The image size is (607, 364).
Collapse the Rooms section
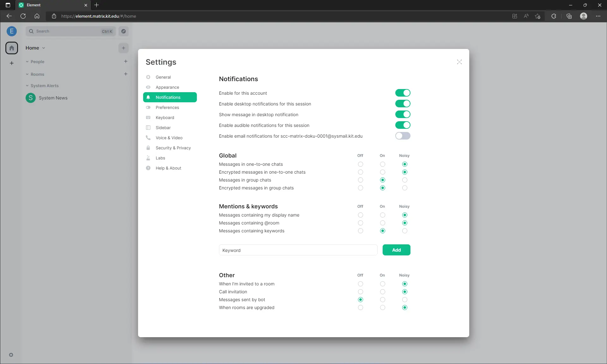pos(27,74)
